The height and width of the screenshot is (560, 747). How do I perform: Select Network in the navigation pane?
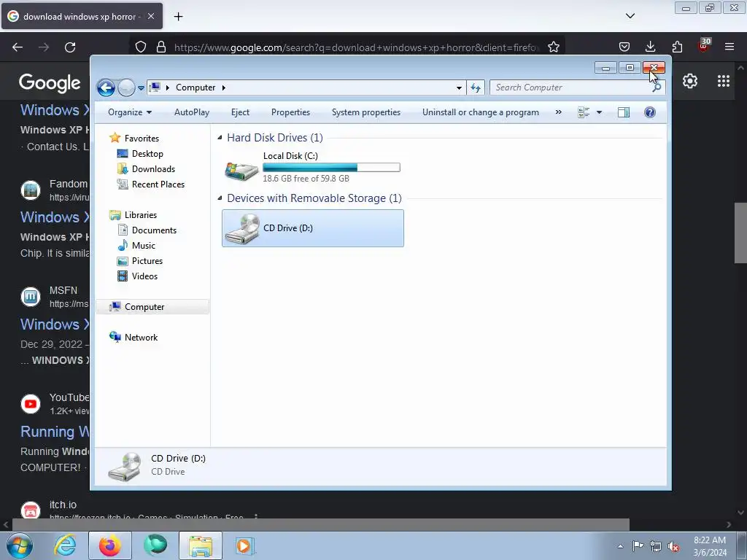141,338
